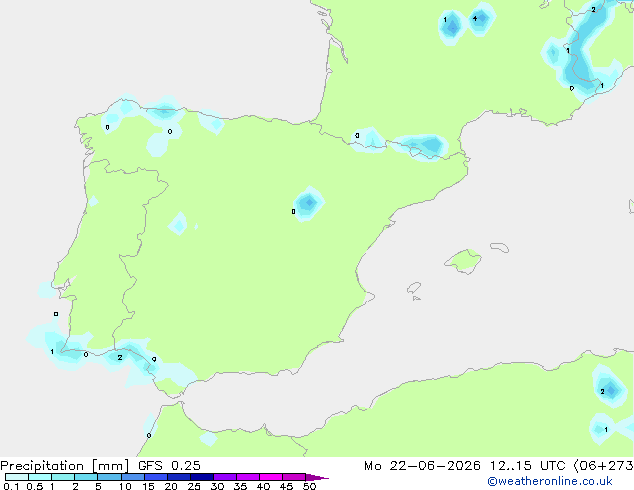Screen dimensions: 634x490
Task: Pick the 25–30 mm dark blue swatch
Action: point(202,477)
